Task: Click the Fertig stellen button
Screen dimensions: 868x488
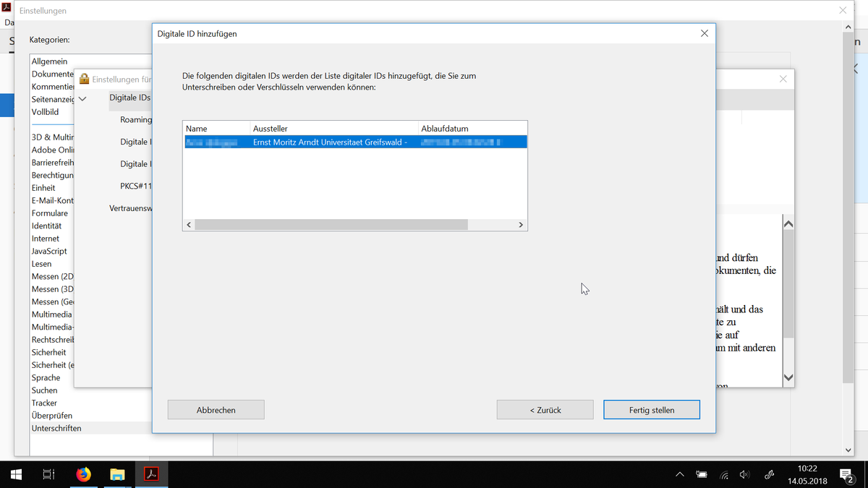Action: (651, 410)
